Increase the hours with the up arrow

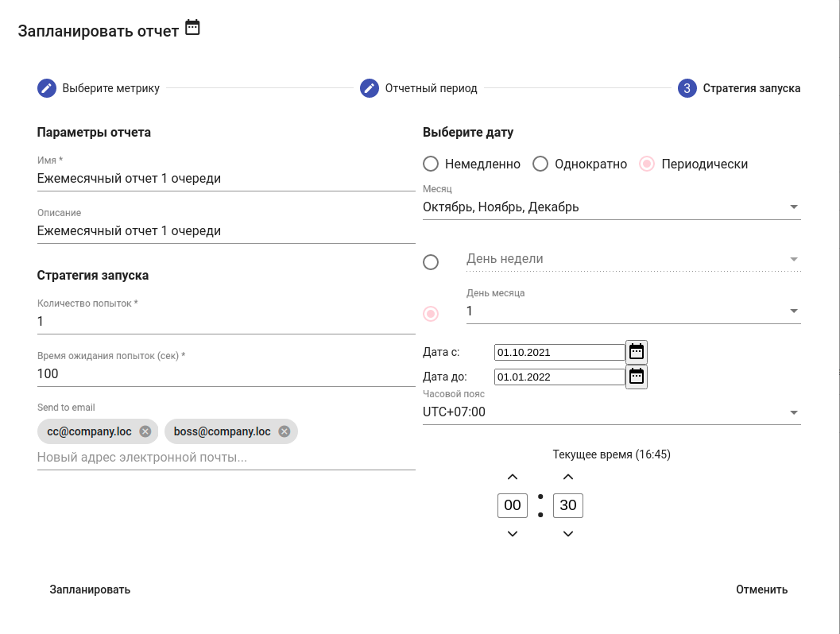[513, 477]
